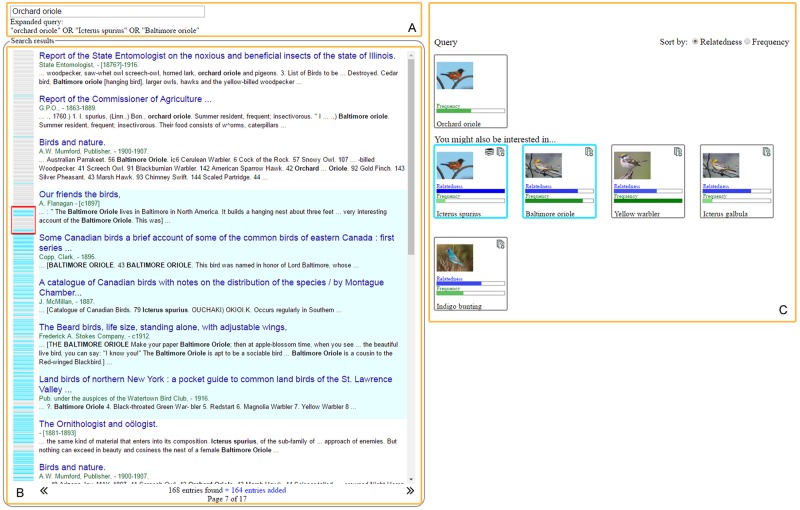Click the document icon on Icterus galbula card

tap(766, 151)
